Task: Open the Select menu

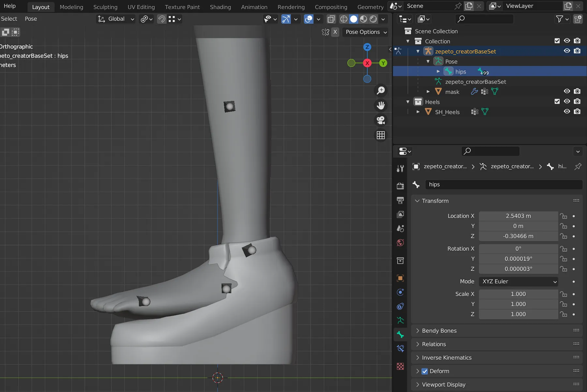Action: tap(9, 19)
